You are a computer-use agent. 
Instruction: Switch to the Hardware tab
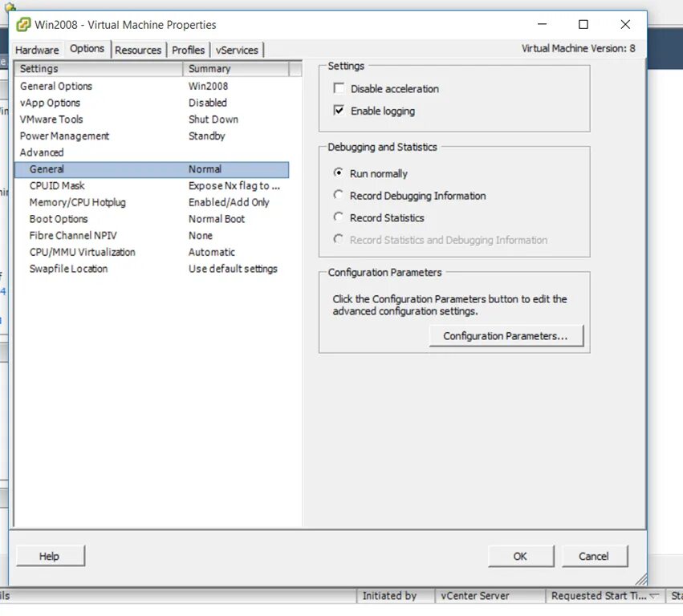(x=37, y=50)
